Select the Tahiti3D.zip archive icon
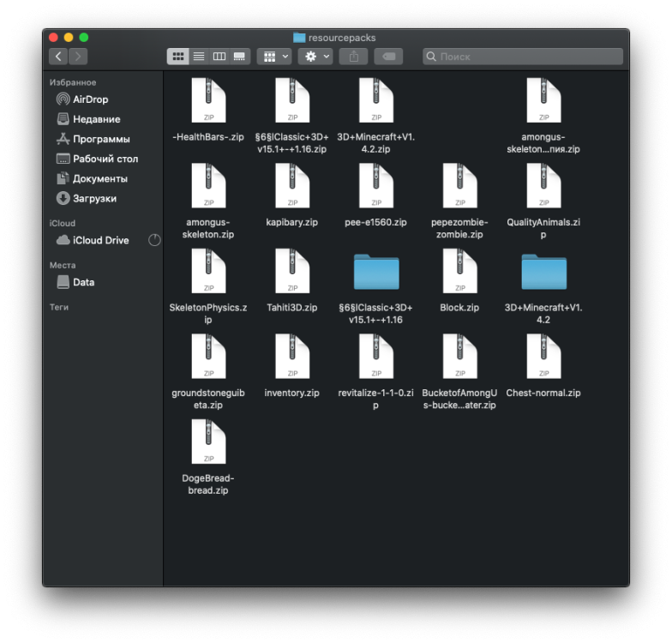Image resolution: width=672 pixels, height=643 pixels. click(x=291, y=271)
